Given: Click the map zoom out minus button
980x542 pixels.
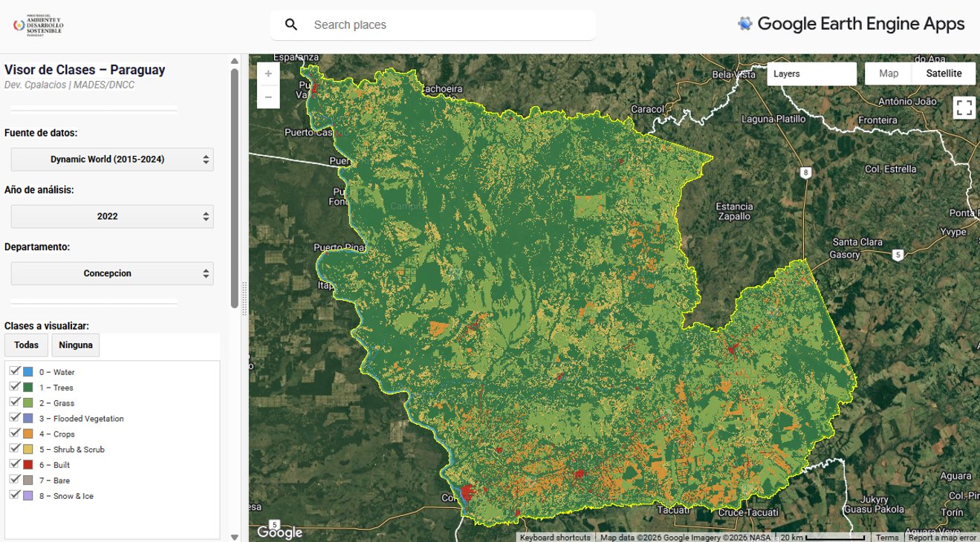Looking at the screenshot, I should point(268,97).
